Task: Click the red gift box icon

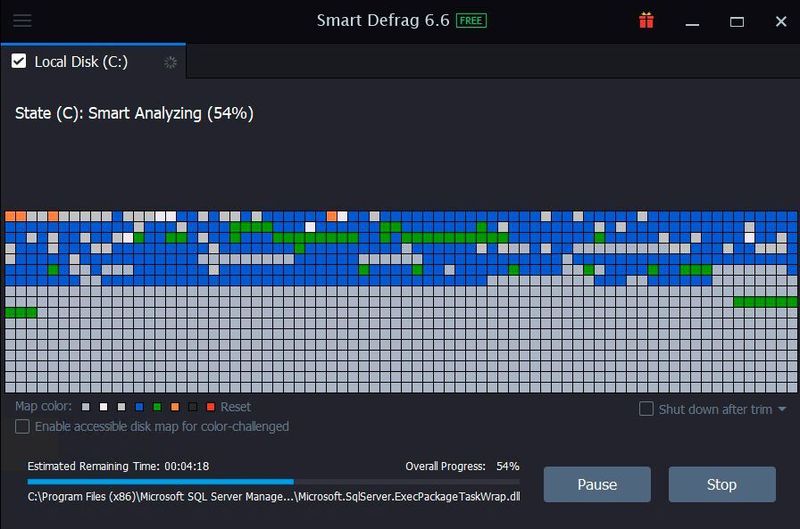Action: 646,20
